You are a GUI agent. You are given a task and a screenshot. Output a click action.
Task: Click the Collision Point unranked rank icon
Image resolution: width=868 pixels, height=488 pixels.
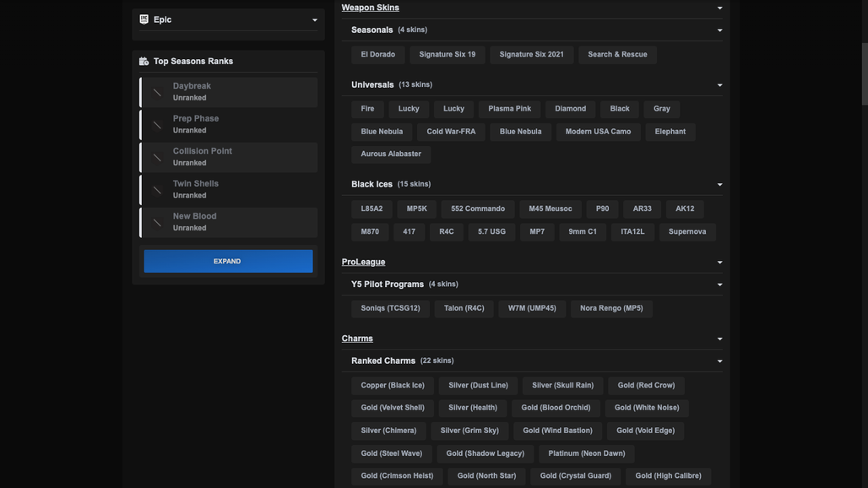pyautogui.click(x=157, y=158)
